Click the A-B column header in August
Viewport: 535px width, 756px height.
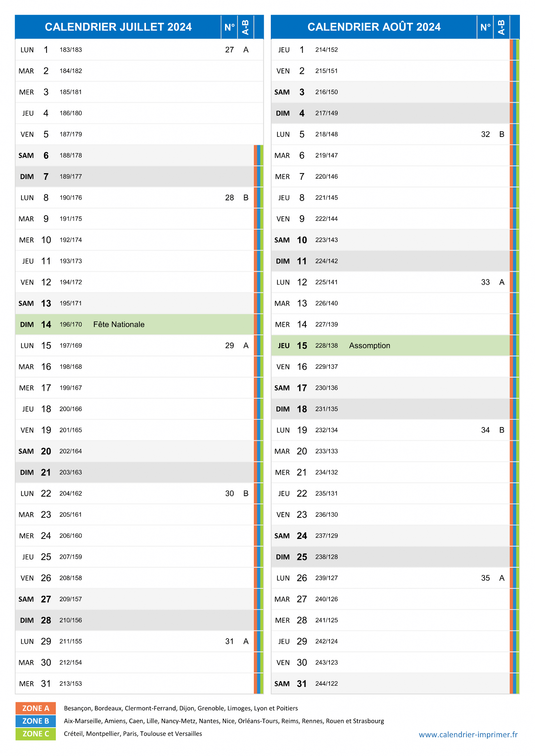click(x=501, y=27)
